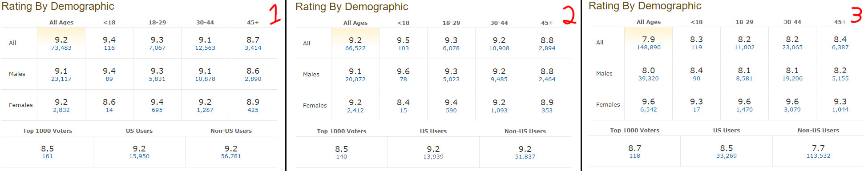Click Non-US Users count 51,837

tap(525, 157)
